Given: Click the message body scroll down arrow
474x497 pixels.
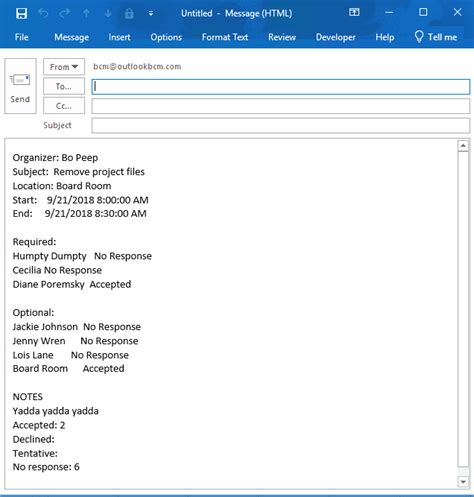Looking at the screenshot, I should (x=463, y=482).
